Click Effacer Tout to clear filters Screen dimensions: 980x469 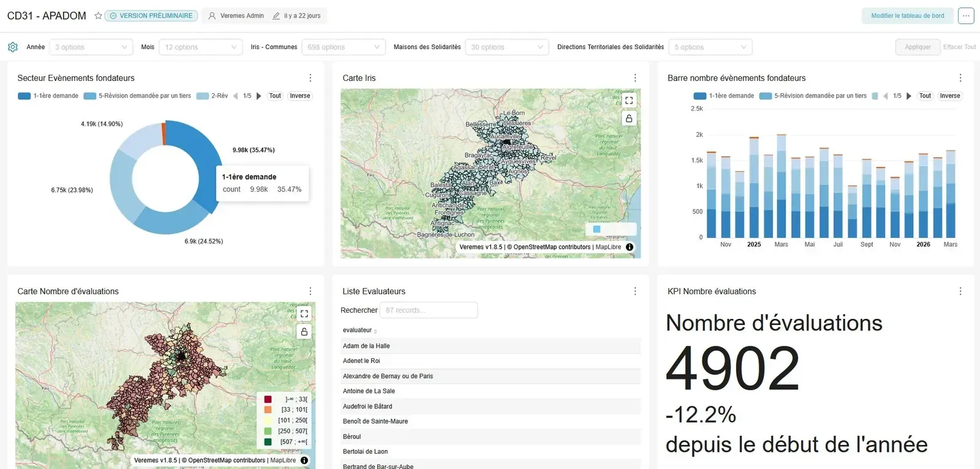pos(960,47)
